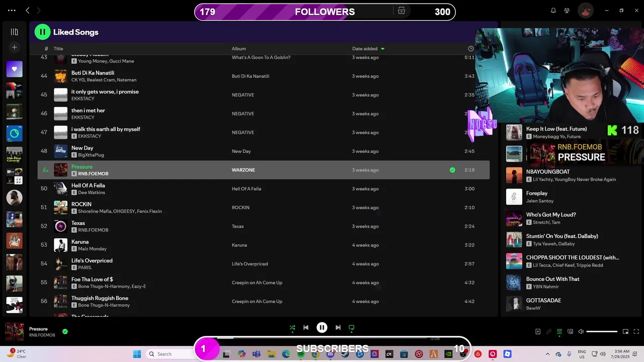Screen dimensions: 644x362
Task: Open the What's New notifications bell
Action: (553, 10)
